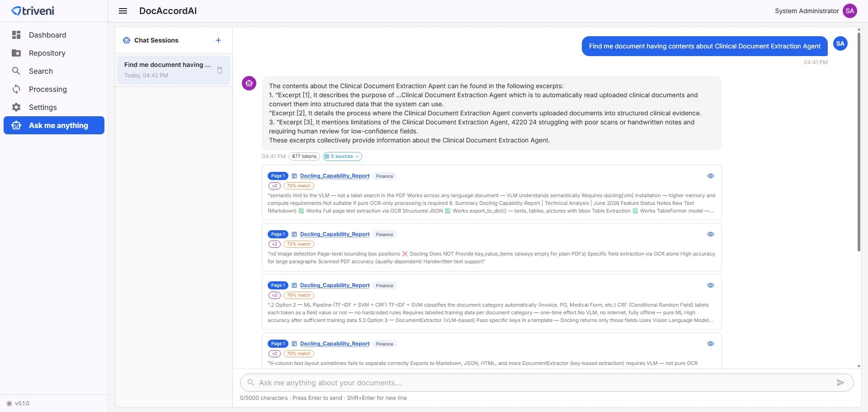This screenshot has width=868, height=412.
Task: Click the Page 1 badge on the 73% match source
Action: tap(278, 176)
